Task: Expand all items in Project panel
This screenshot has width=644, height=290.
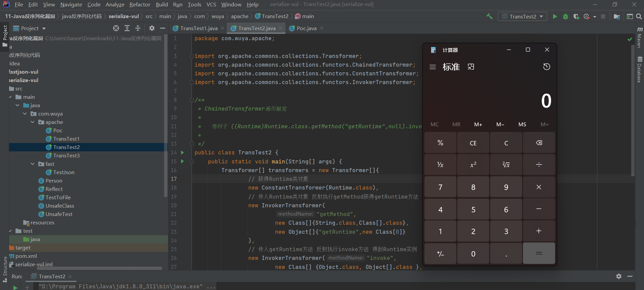Action: click(x=127, y=28)
